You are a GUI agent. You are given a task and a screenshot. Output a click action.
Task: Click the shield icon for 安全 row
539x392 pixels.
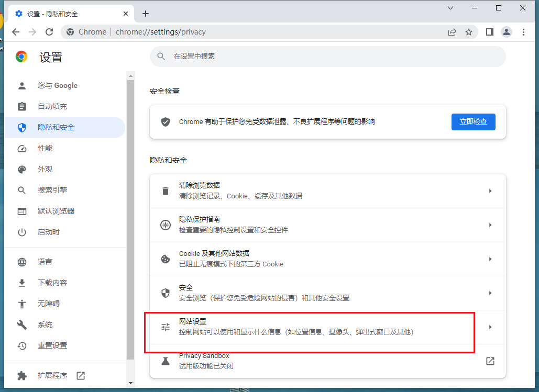tap(166, 293)
